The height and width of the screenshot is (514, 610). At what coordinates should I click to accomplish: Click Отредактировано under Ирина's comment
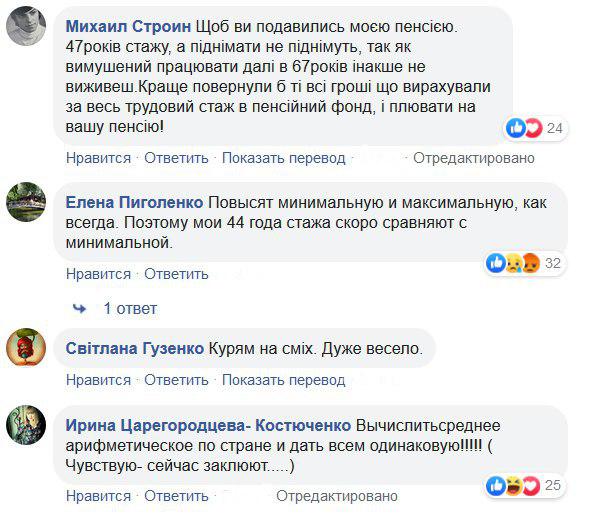[x=335, y=496]
